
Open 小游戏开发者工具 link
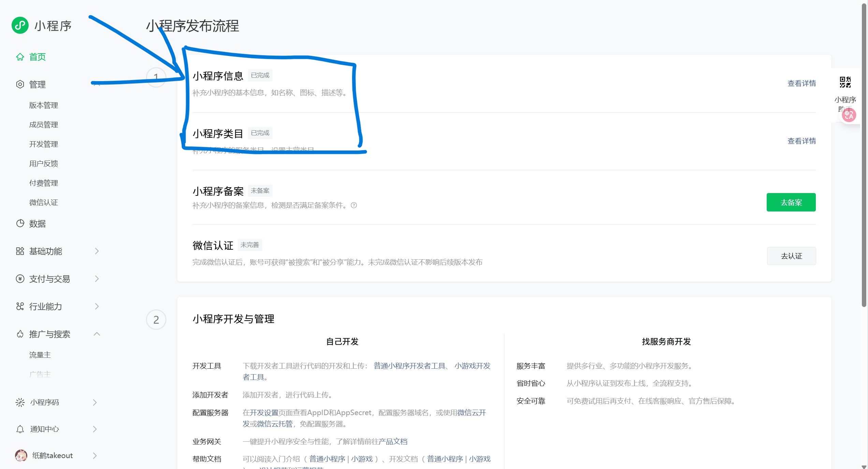coord(472,366)
